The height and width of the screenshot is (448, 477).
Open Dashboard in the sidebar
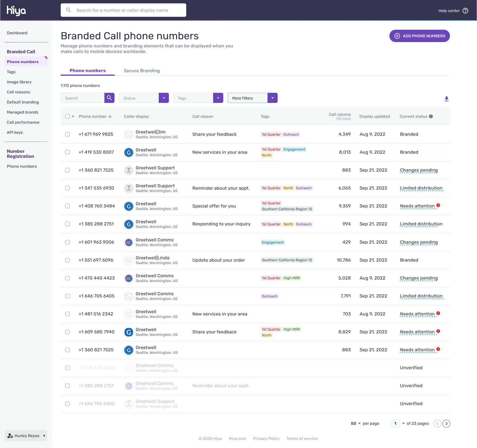17,33
